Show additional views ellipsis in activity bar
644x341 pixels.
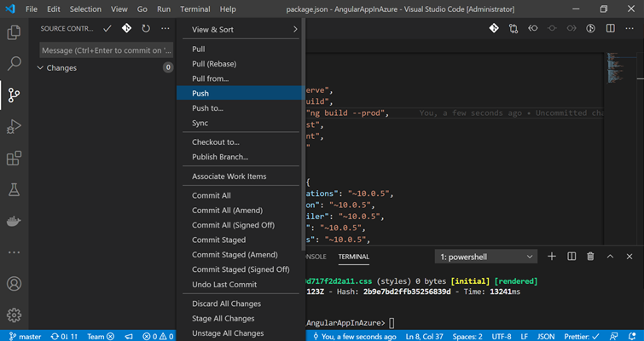pos(14,252)
